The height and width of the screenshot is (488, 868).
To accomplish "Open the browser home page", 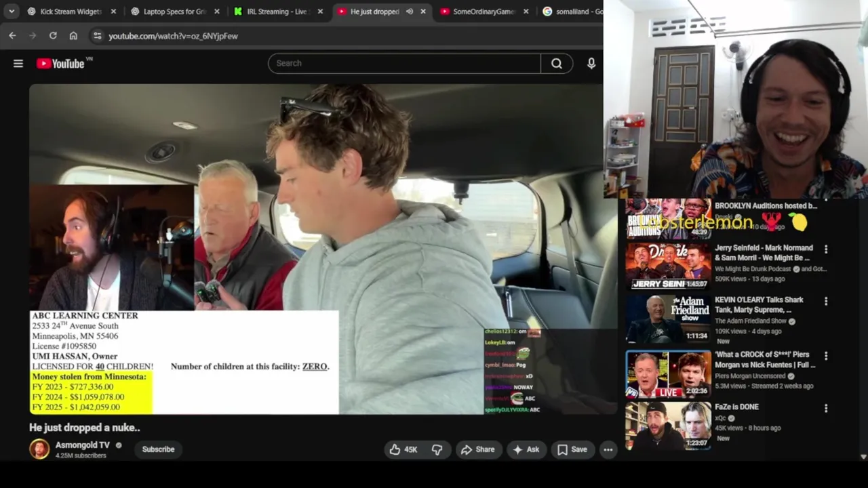I will 73,36.
